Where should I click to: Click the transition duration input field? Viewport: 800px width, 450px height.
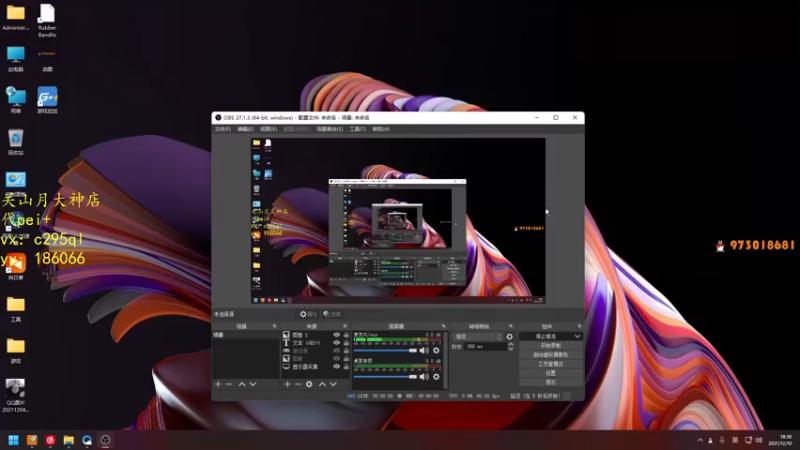[x=485, y=346]
